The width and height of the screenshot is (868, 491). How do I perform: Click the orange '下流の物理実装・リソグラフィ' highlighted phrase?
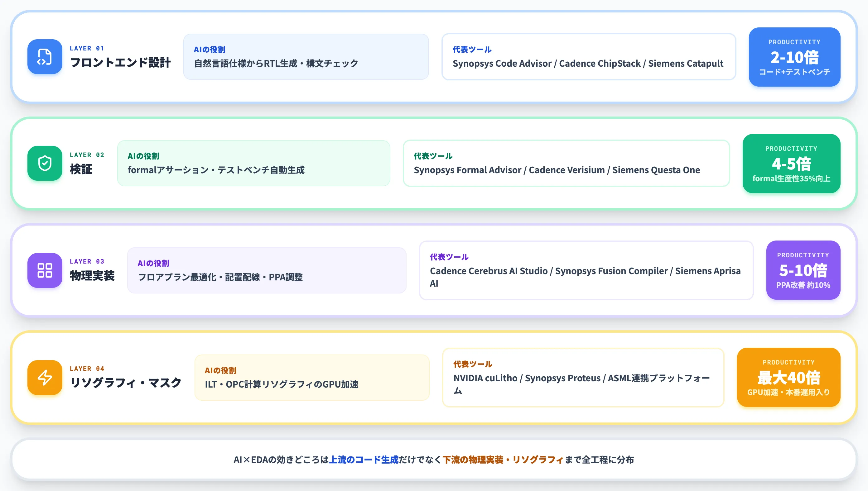(x=503, y=460)
